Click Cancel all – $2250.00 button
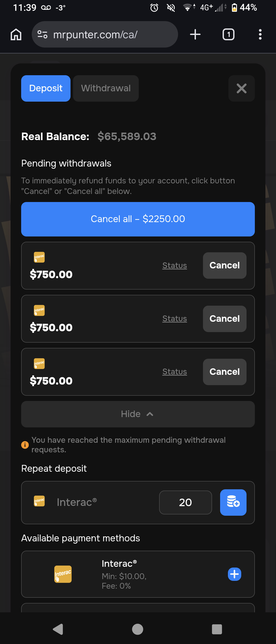This screenshot has width=276, height=644. (138, 219)
